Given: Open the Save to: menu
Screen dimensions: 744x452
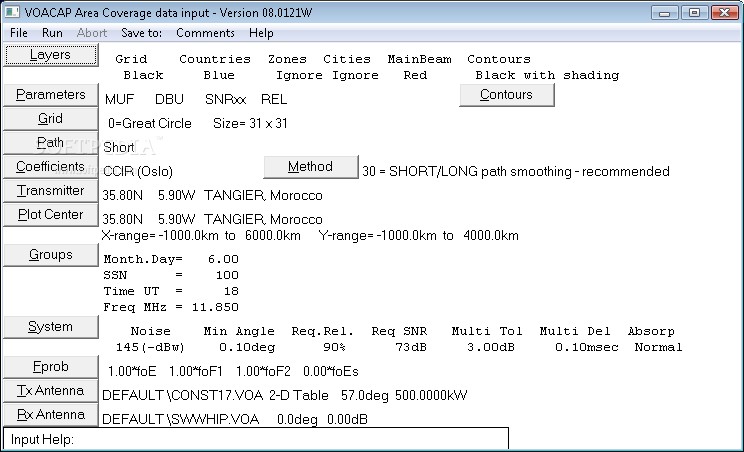Looking at the screenshot, I should (x=141, y=33).
